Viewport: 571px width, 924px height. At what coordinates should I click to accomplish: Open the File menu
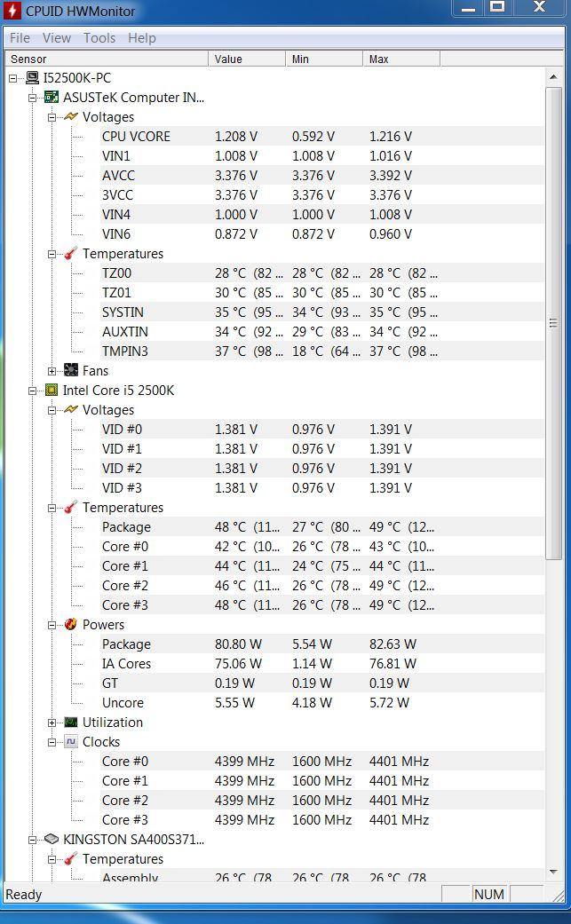pos(20,37)
